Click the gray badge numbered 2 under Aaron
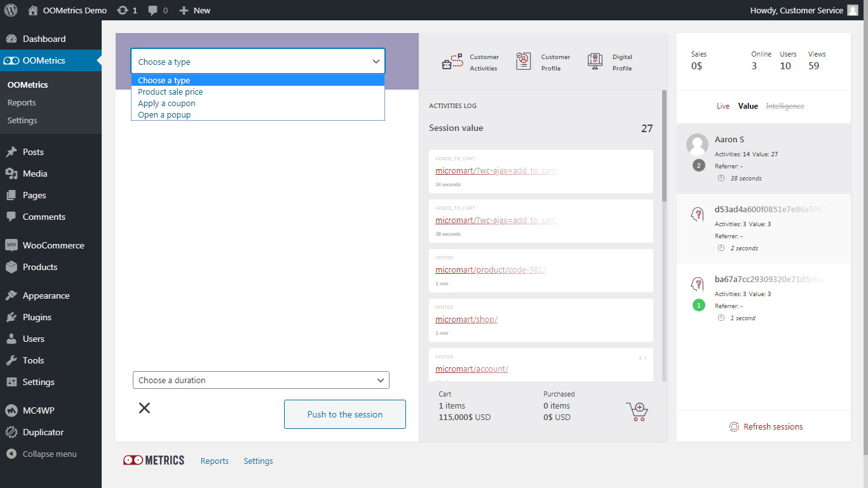Viewport: 868px width, 488px height. tap(699, 165)
